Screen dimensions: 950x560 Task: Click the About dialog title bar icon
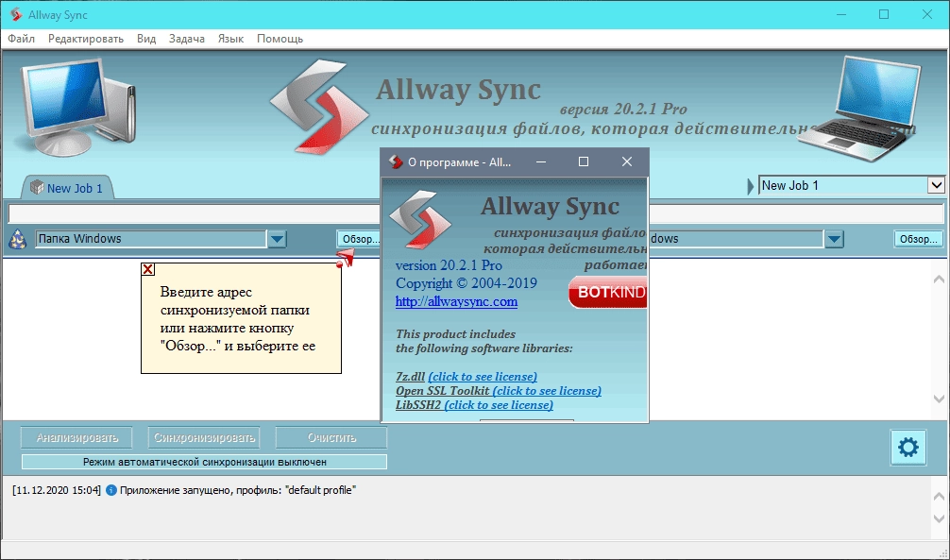[x=395, y=161]
